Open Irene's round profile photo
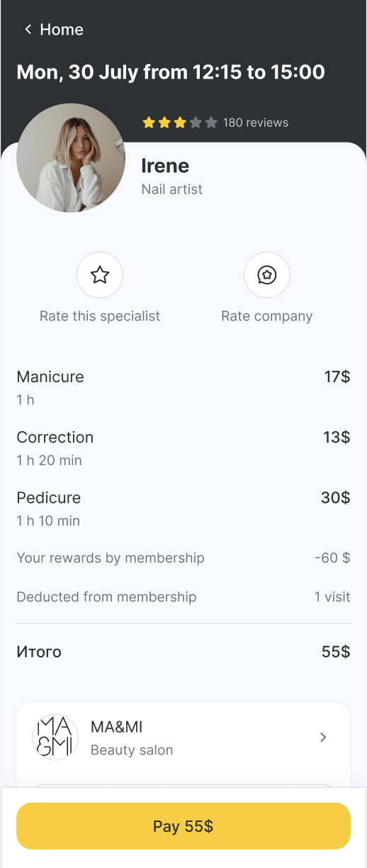 (71, 158)
